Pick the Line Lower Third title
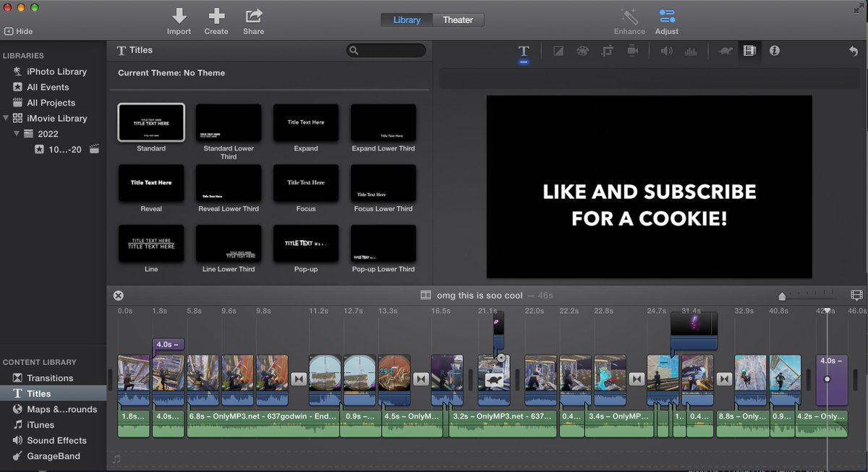 (229, 244)
